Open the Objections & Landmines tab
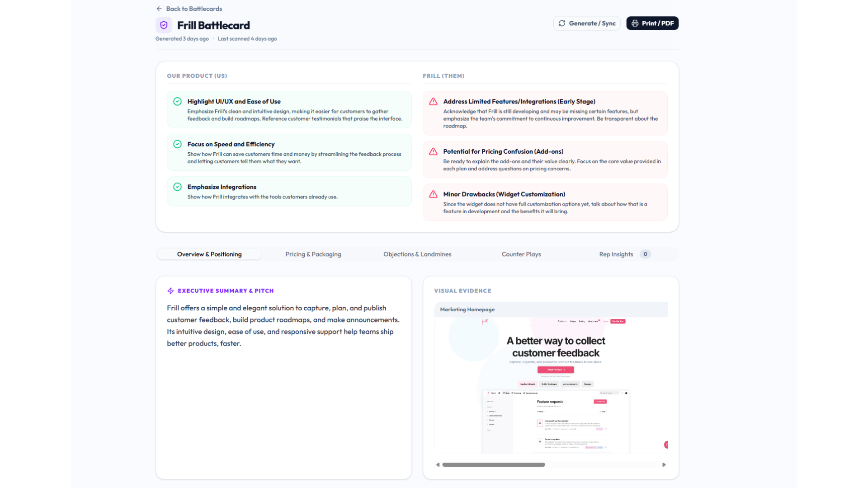This screenshot has width=868, height=488. click(x=417, y=254)
